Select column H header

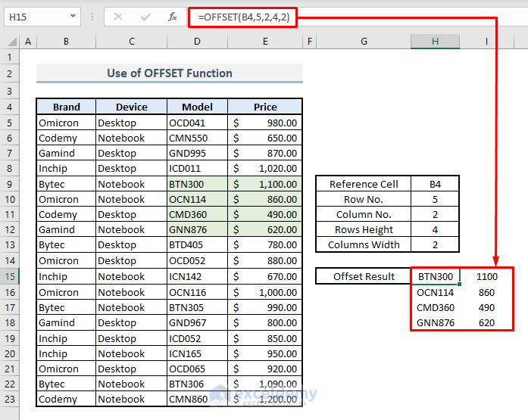[x=435, y=42]
